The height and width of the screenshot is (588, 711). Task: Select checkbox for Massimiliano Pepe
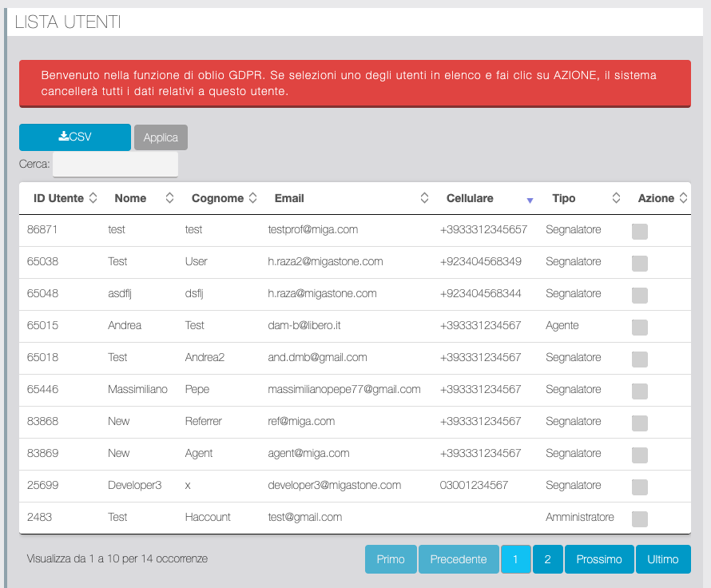point(640,391)
